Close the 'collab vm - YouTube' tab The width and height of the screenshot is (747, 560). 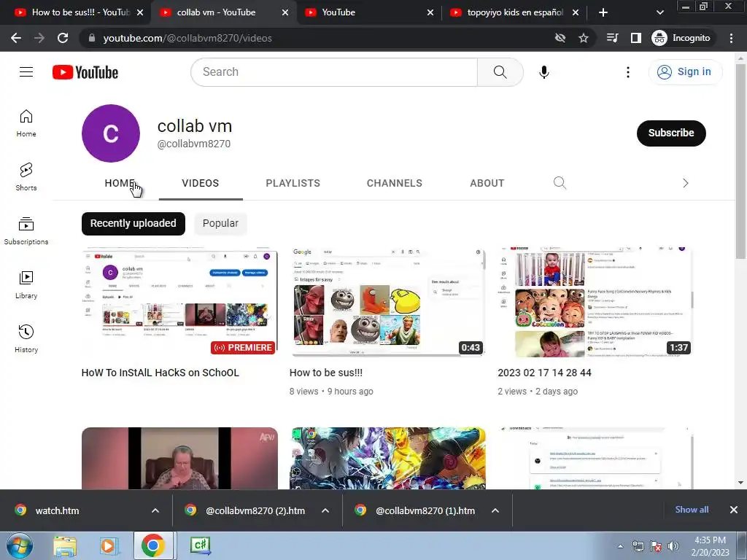click(x=285, y=12)
